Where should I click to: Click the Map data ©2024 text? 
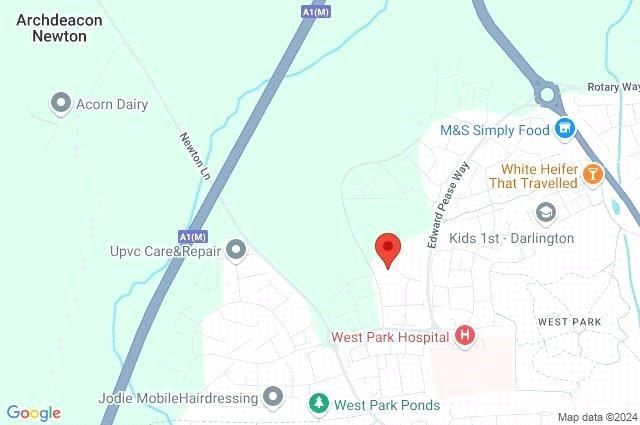tap(598, 417)
